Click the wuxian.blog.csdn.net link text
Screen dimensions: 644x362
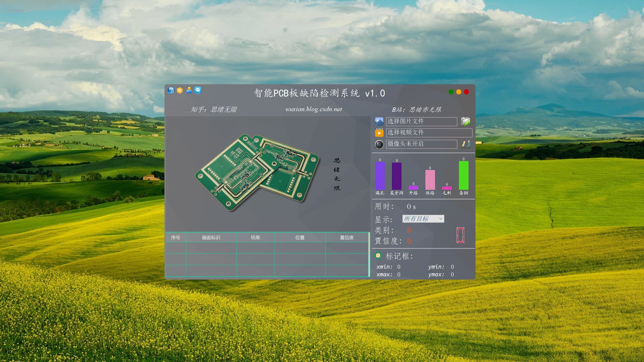313,109
